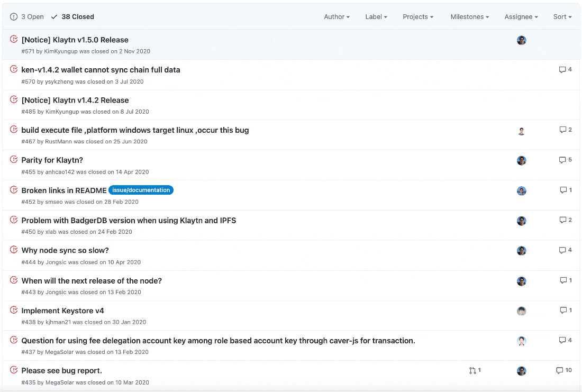
Task: Click assignee avatar on BadgerDB version issue row
Action: tap(522, 221)
